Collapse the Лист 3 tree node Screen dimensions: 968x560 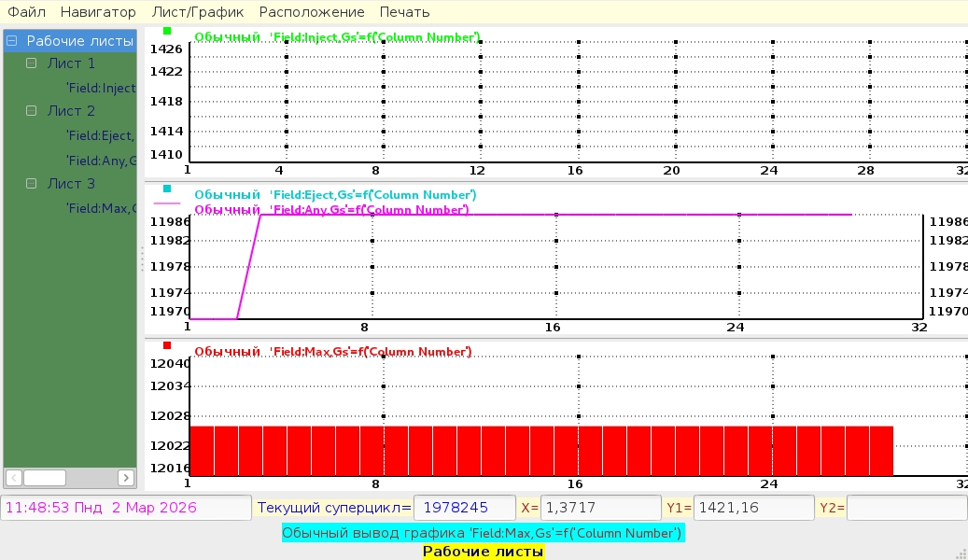coord(32,184)
